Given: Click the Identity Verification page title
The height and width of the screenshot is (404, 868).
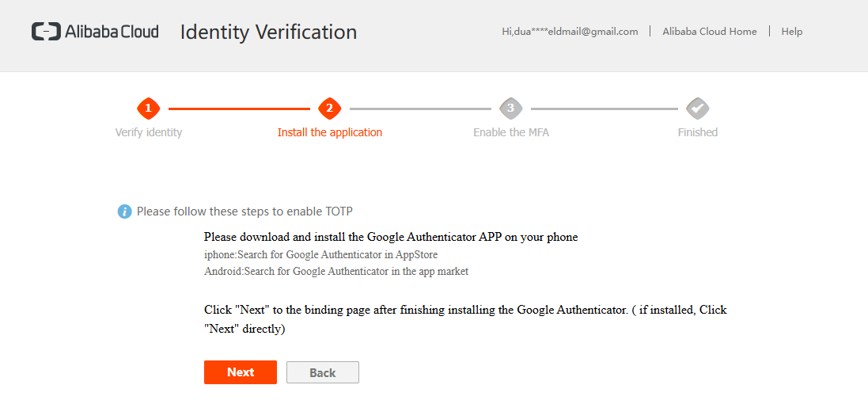Looking at the screenshot, I should pos(268,32).
